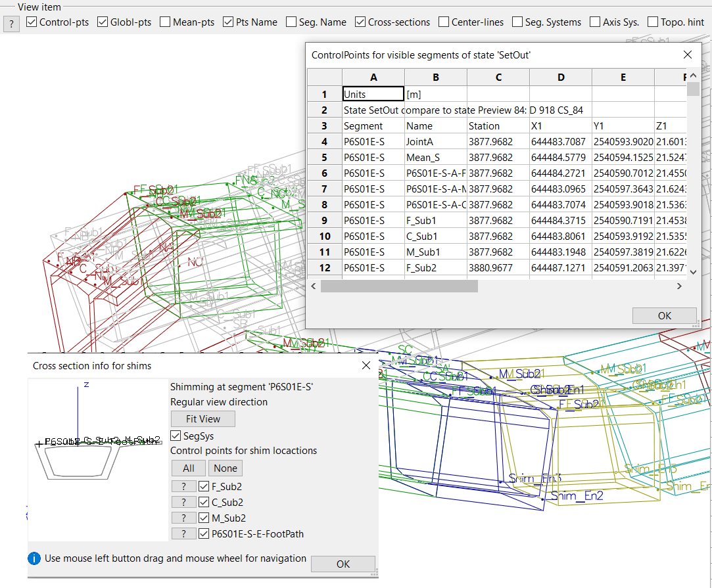Click the blue info icon in shims dialog
The image size is (712, 588).
point(35,558)
